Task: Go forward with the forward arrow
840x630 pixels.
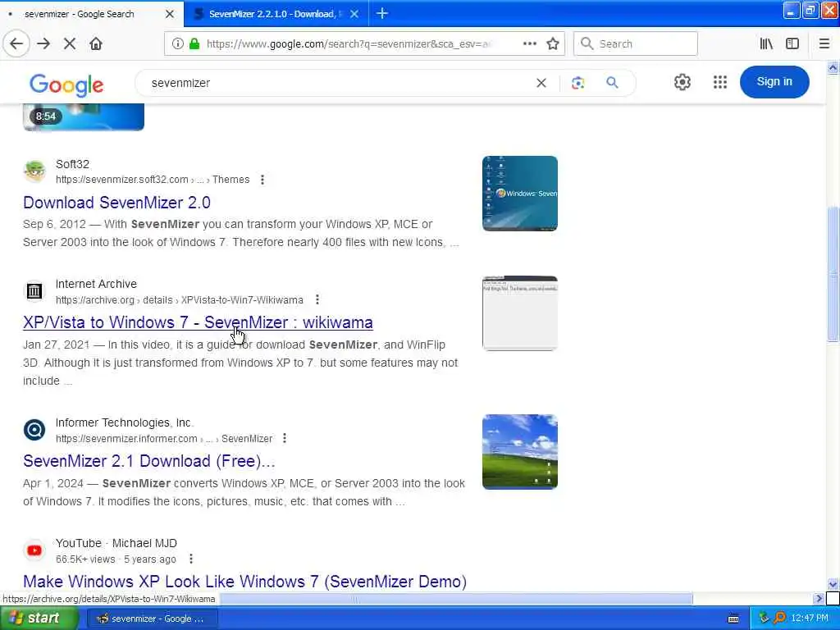Action: pyautogui.click(x=43, y=43)
